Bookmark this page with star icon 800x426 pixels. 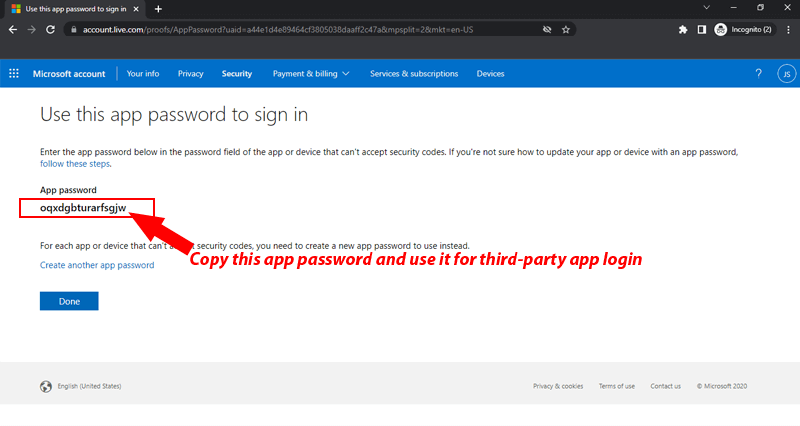[566, 30]
